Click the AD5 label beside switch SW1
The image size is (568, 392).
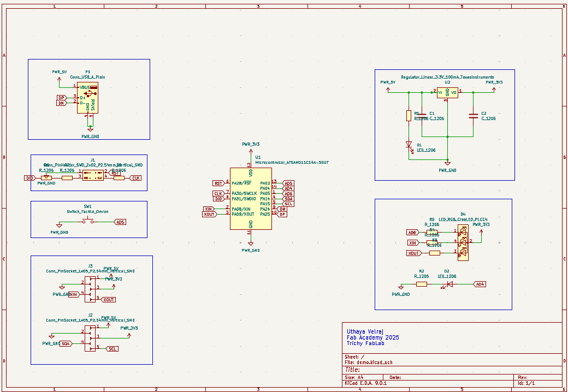tap(120, 222)
